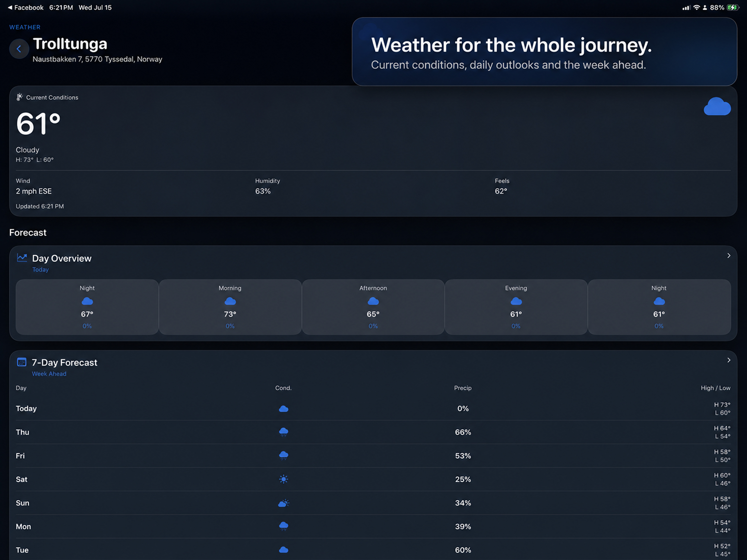
Task: Tap 'Week Ahead' subtitle under 7-Day Forecast
Action: (49, 374)
